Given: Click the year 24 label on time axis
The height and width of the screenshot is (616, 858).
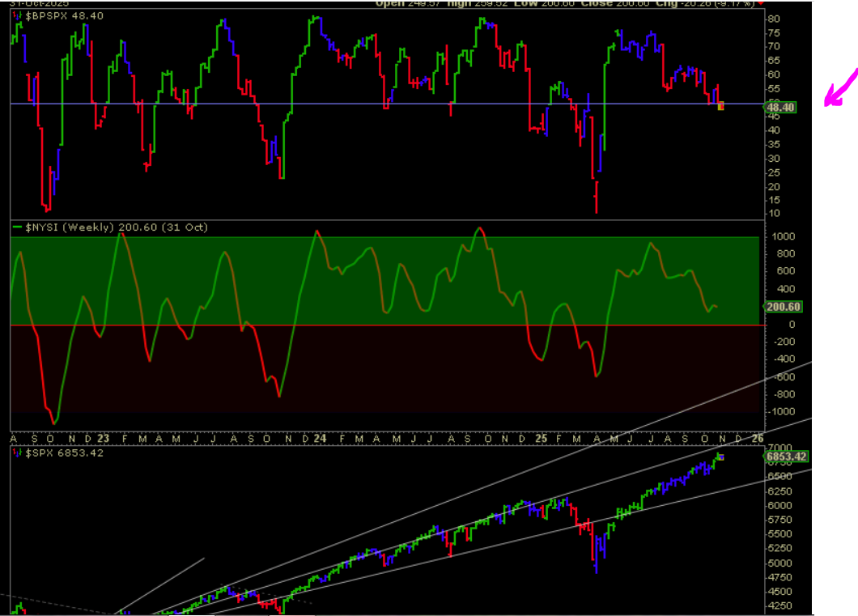Looking at the screenshot, I should 320,438.
